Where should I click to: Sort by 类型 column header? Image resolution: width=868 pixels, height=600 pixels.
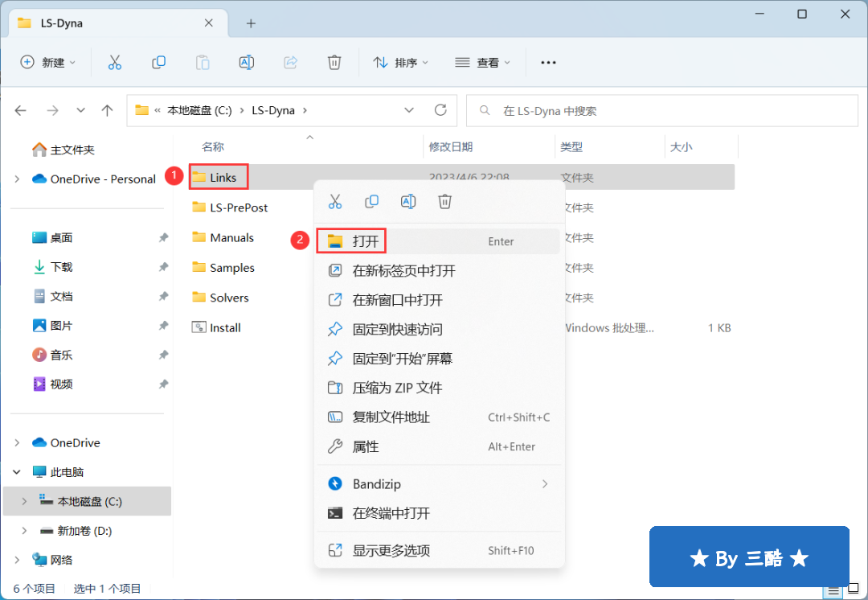(x=571, y=147)
